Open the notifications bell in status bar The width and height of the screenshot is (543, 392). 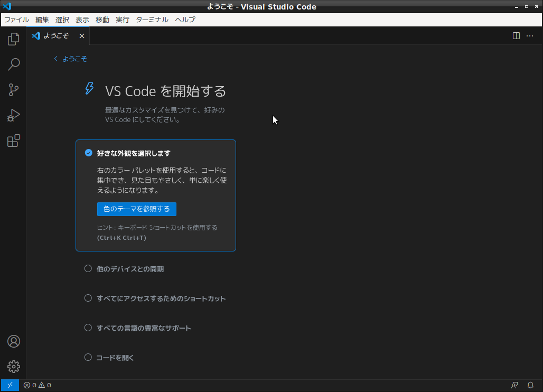530,385
